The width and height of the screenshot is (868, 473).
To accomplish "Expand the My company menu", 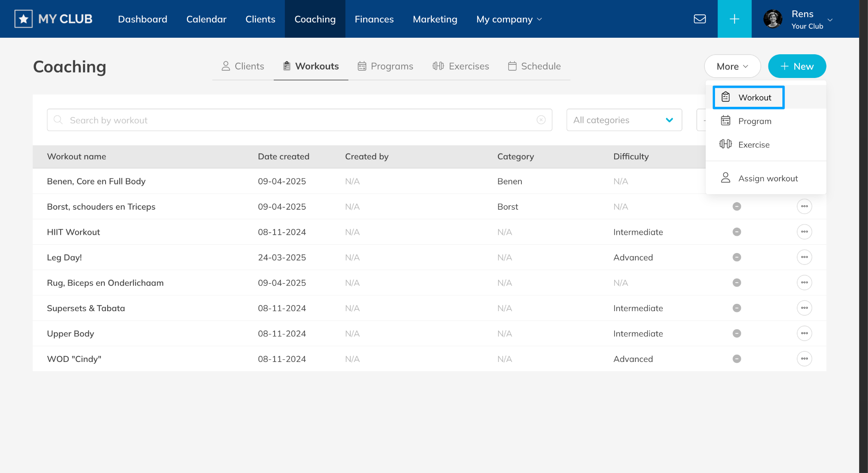I will 509,19.
